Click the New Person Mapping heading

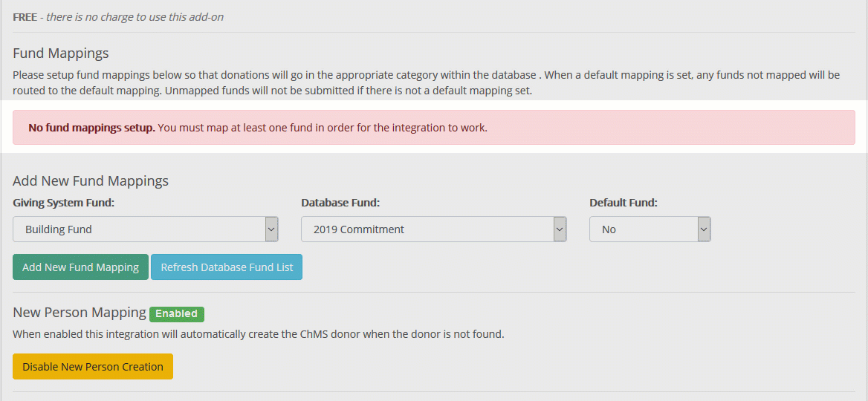tap(80, 313)
